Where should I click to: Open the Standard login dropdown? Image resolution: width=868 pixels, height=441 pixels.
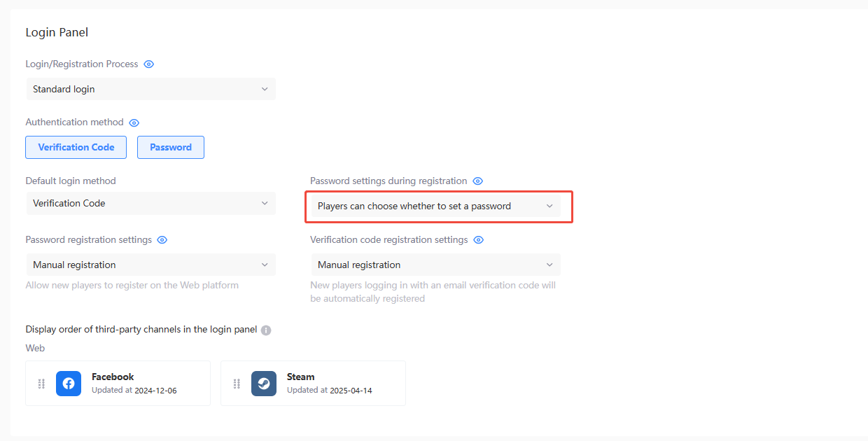point(150,89)
